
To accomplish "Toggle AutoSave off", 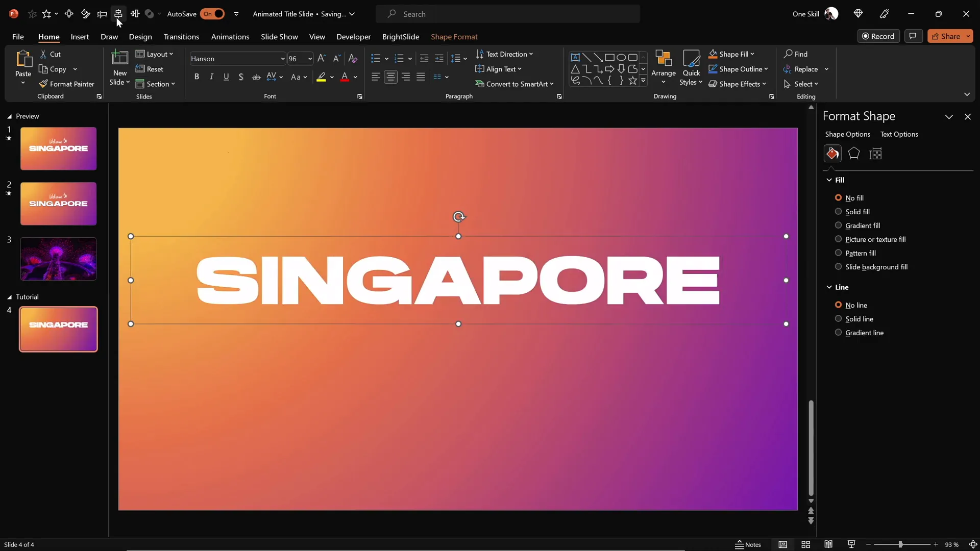I will [213, 14].
